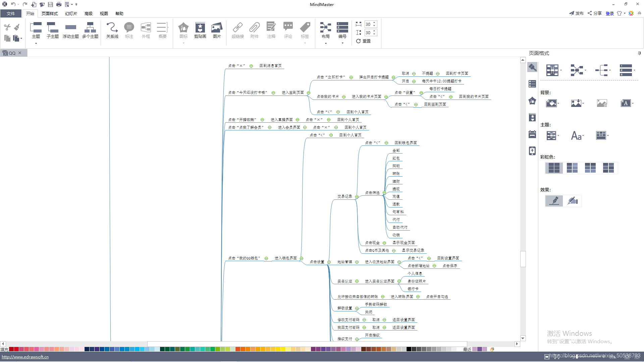Pick the black swatch in fill palette
This screenshot has height=362, width=644.
409,349
